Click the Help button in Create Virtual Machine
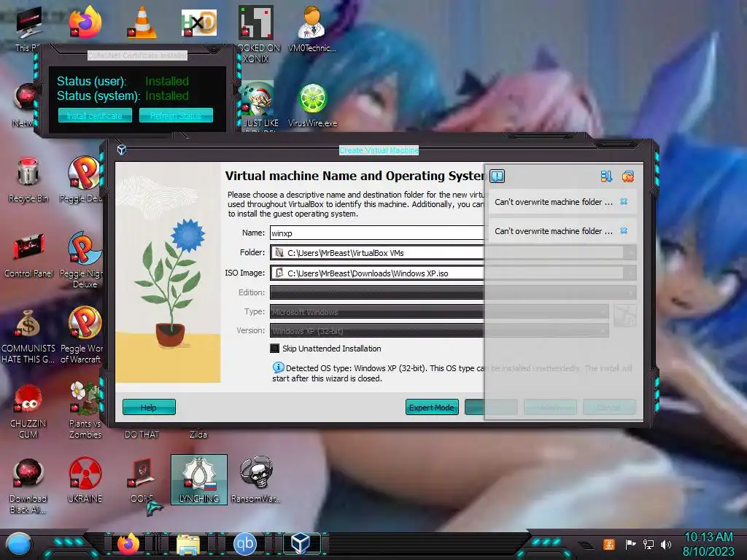 [149, 407]
